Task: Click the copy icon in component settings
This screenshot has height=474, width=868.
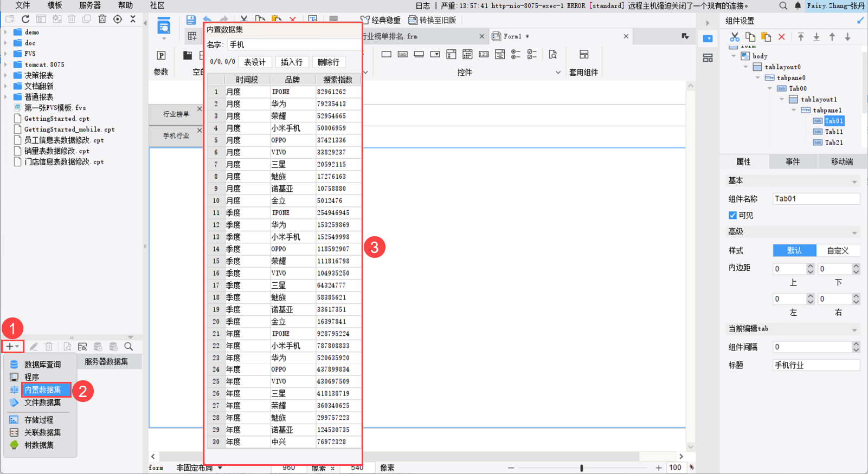Action: pyautogui.click(x=750, y=37)
